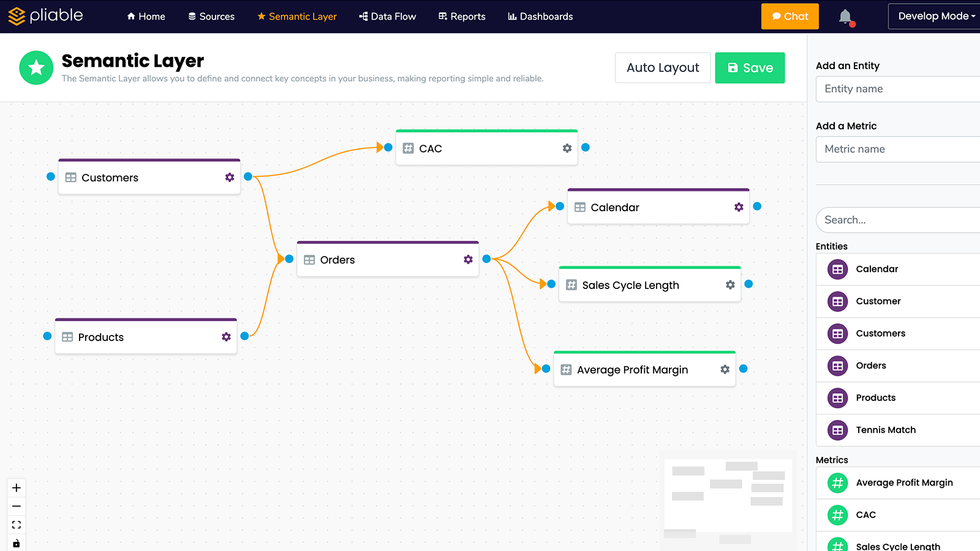Click the Entity name input field
Image resolution: width=980 pixels, height=551 pixels.
tap(898, 89)
